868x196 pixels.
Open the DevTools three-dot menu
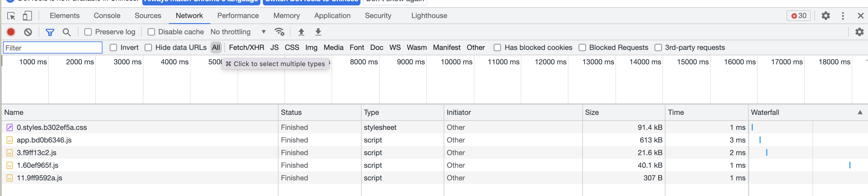tap(843, 16)
